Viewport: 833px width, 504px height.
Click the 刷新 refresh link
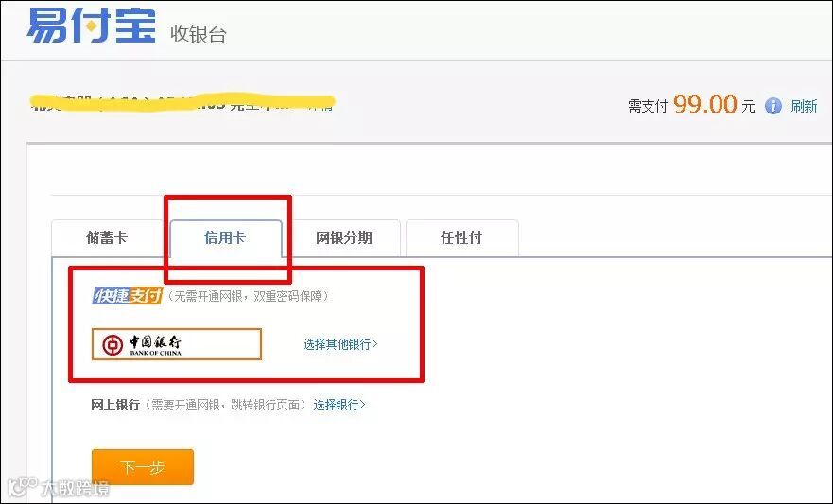(804, 106)
